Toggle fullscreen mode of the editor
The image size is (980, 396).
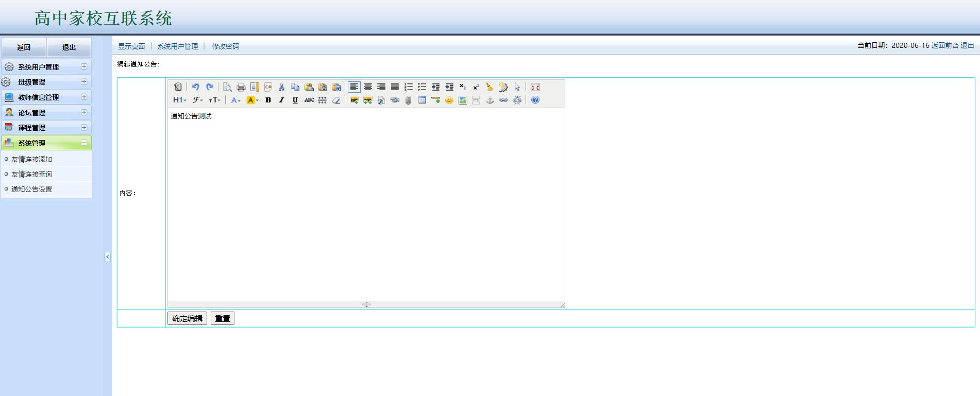click(535, 87)
